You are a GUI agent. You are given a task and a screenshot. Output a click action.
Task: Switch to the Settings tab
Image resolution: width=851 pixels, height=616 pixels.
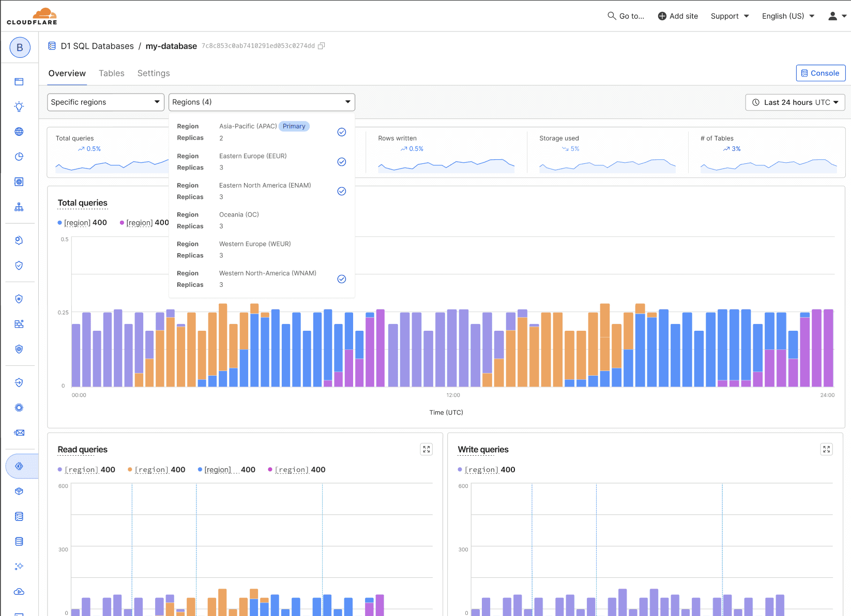pyautogui.click(x=154, y=73)
